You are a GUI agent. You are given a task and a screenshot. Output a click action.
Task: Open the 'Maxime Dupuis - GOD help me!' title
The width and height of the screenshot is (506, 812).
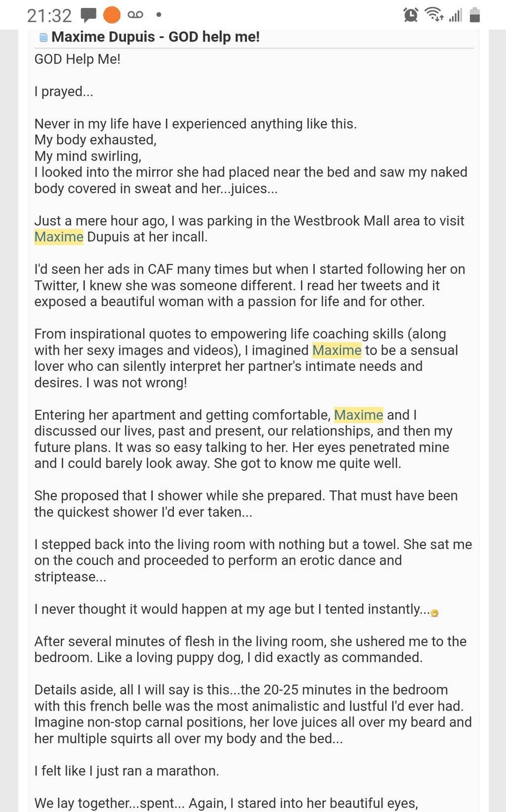point(156,37)
